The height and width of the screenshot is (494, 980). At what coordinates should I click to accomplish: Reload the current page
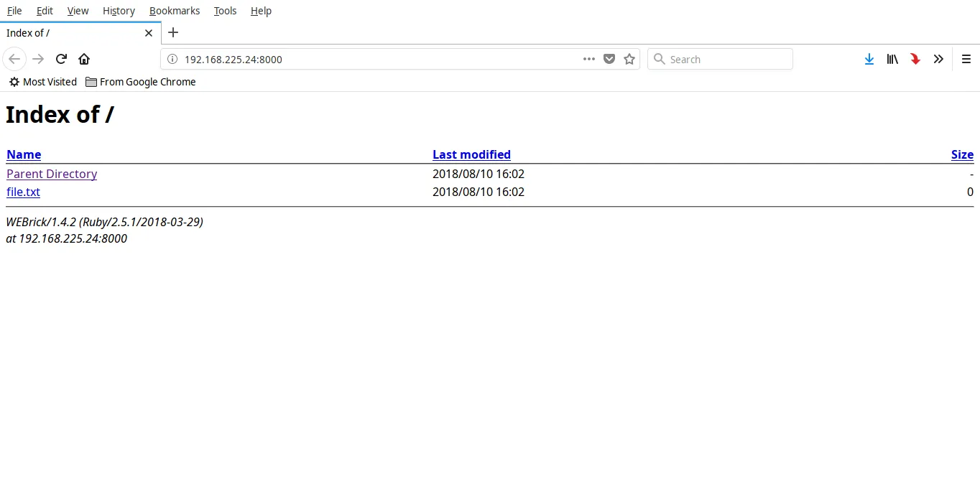[x=62, y=59]
